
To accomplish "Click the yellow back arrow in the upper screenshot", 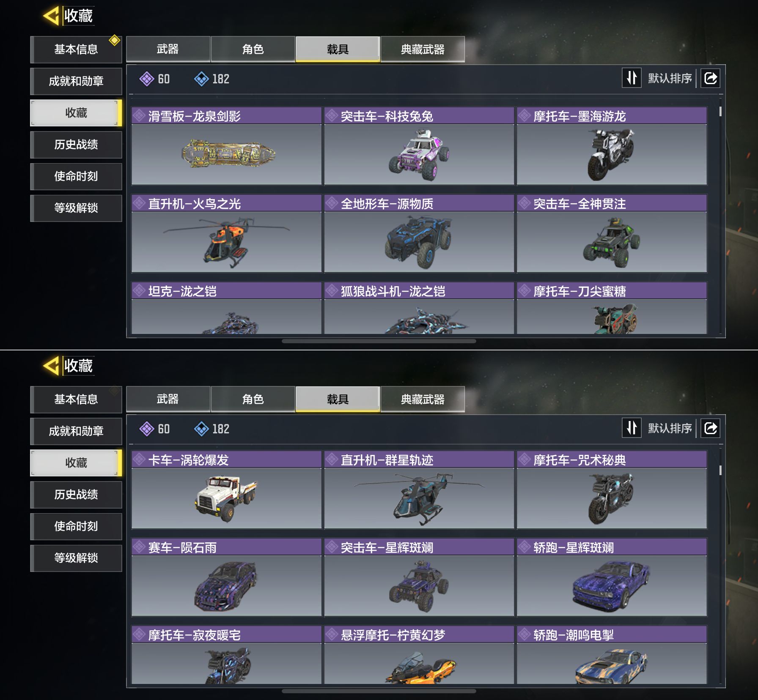I will 51,16.
